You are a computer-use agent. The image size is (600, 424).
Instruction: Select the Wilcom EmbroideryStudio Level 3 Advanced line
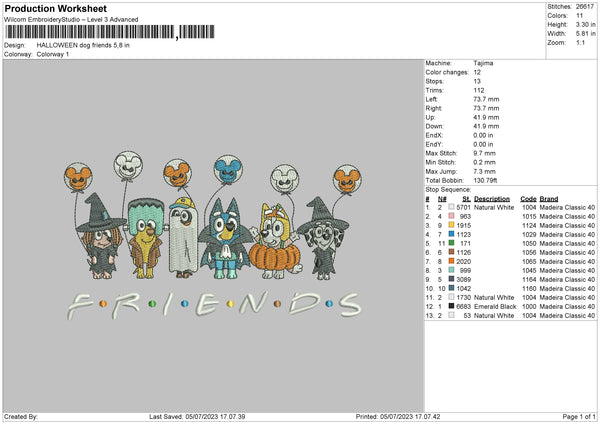pyautogui.click(x=71, y=20)
